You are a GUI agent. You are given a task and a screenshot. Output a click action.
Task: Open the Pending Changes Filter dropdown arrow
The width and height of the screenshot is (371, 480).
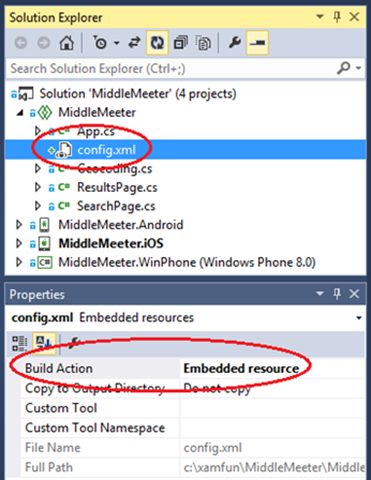[117, 43]
